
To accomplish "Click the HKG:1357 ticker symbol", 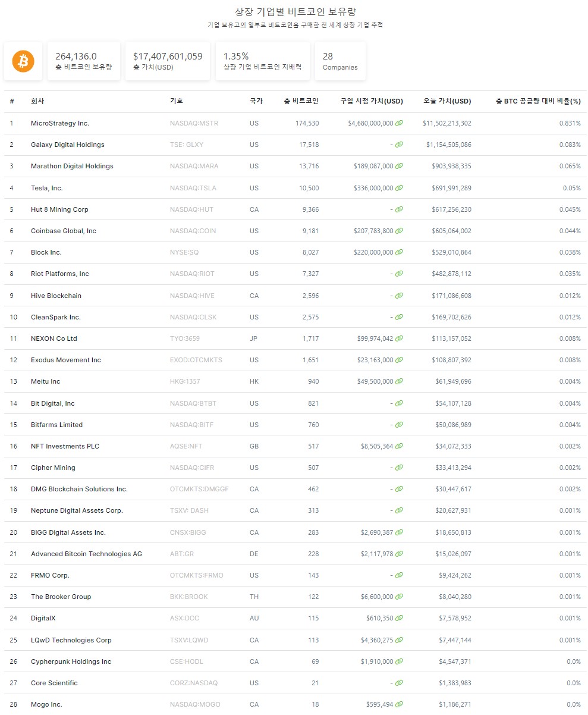I will point(185,381).
